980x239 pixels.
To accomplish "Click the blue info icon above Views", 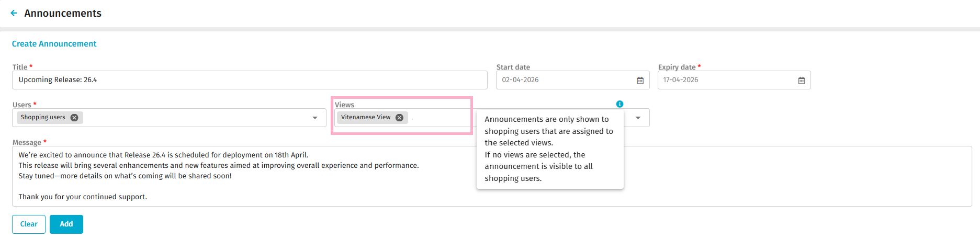I will tap(619, 104).
